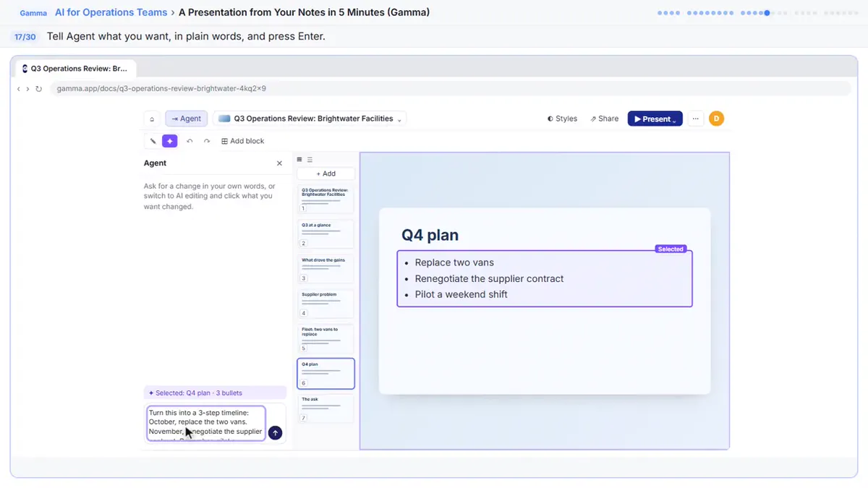Click the 17/30 step counter
The height and width of the screenshot is (488, 868).
[x=25, y=37]
